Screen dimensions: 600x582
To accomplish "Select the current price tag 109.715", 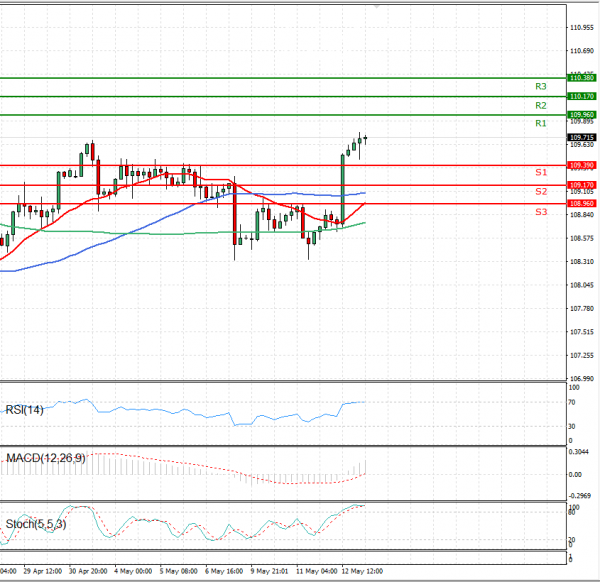I will click(x=581, y=137).
